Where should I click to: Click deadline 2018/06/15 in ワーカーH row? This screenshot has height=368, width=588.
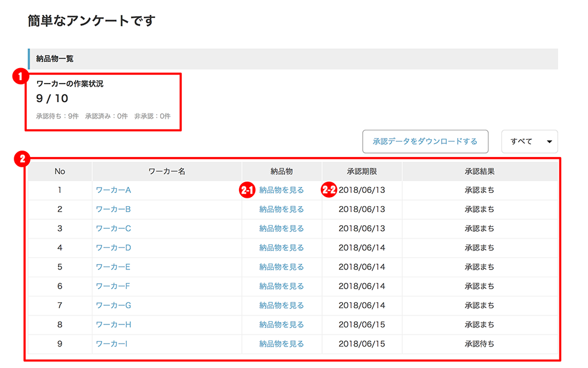(x=362, y=324)
